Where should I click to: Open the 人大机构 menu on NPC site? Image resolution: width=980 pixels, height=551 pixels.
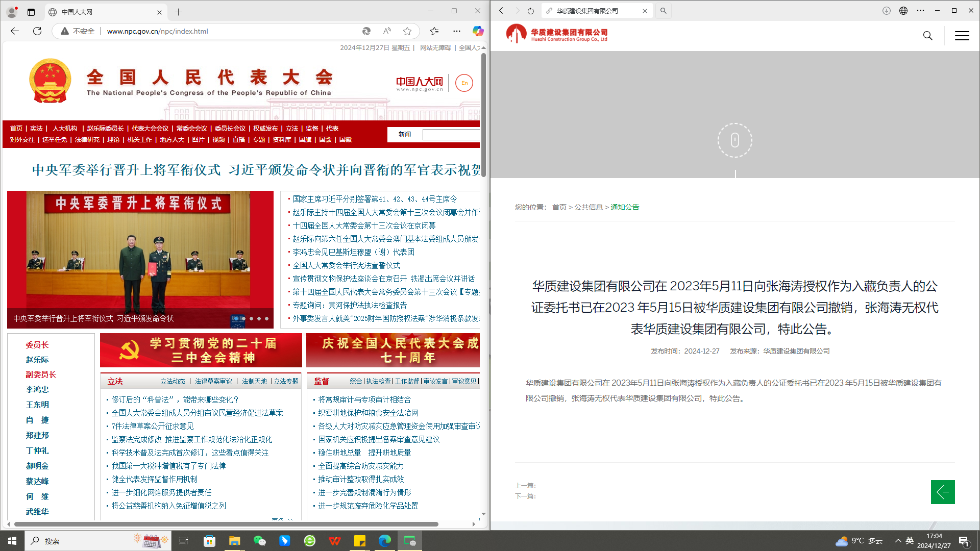click(x=65, y=129)
